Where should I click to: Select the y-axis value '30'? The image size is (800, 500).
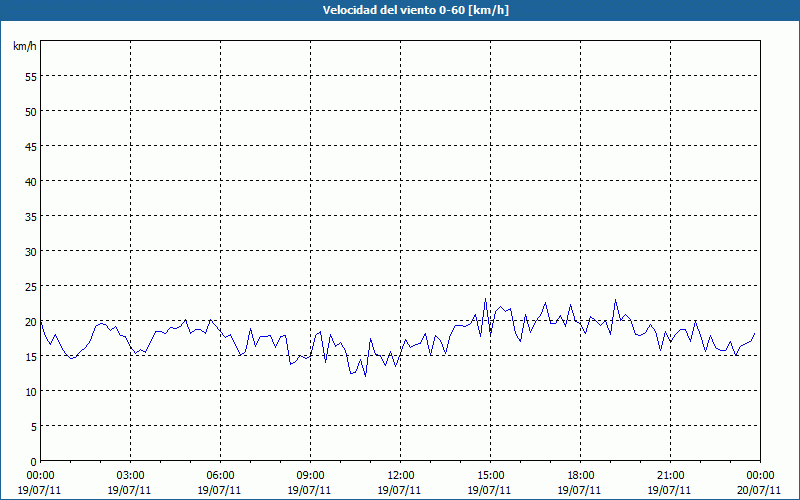point(30,252)
